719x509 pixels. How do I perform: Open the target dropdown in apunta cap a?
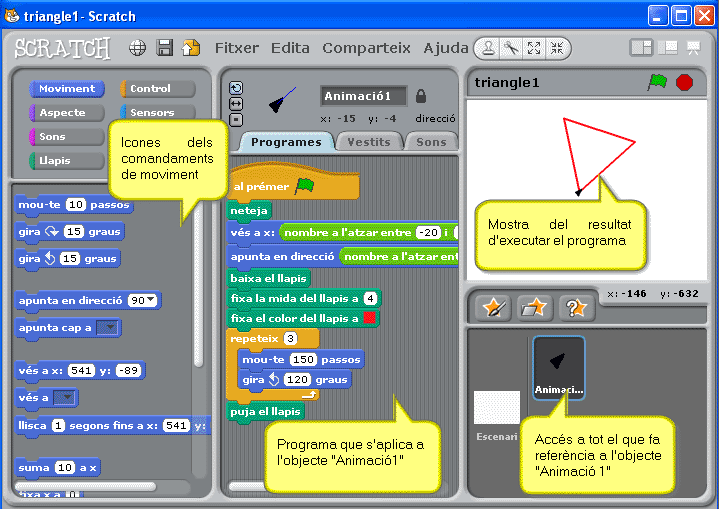(x=107, y=328)
